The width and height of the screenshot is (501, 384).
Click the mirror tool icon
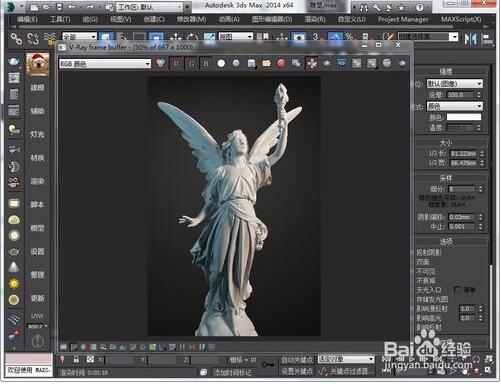[470, 38]
